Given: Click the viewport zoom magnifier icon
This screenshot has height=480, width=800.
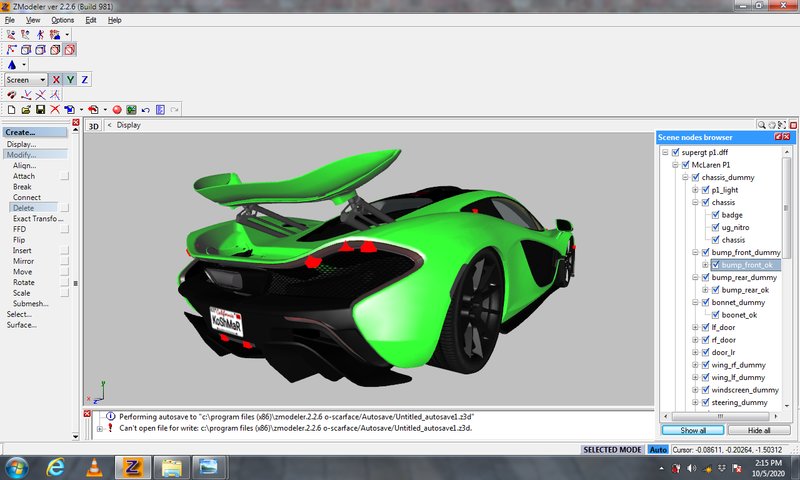Looking at the screenshot, I should [x=761, y=125].
